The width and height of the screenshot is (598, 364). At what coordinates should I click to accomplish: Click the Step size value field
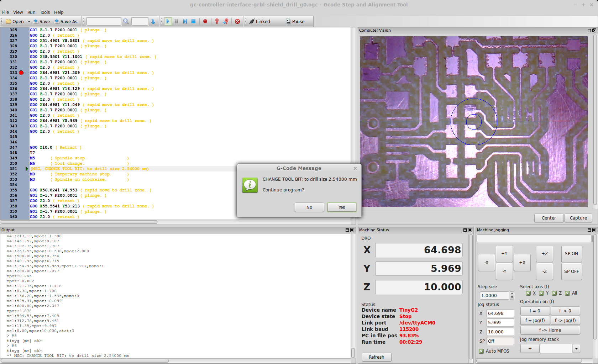494,296
